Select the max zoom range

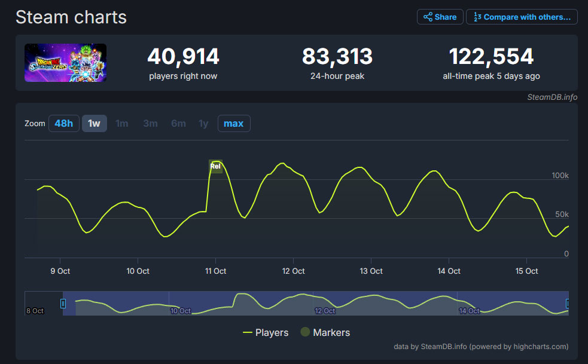(233, 124)
